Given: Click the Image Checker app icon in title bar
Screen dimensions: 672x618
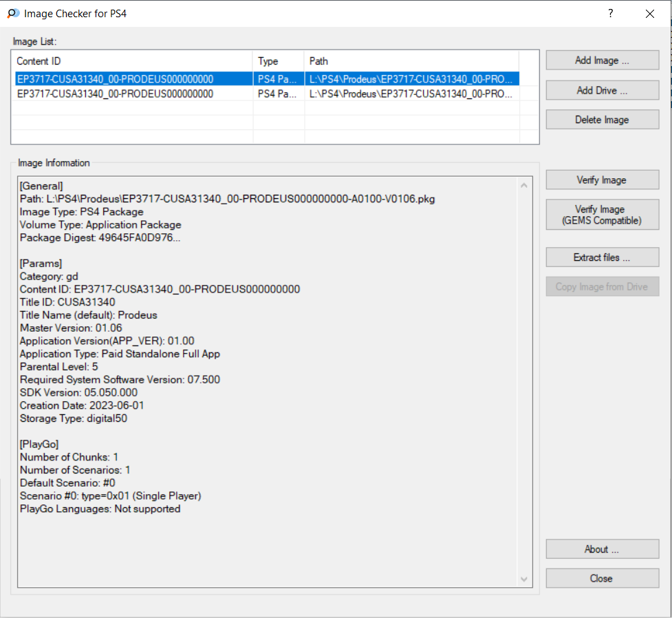Looking at the screenshot, I should (13, 13).
